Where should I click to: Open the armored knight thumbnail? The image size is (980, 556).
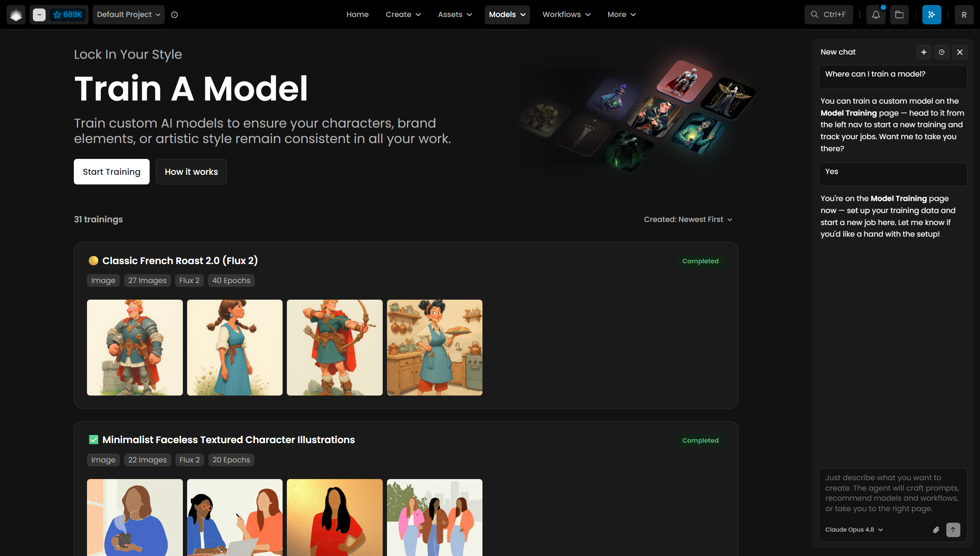tap(135, 348)
